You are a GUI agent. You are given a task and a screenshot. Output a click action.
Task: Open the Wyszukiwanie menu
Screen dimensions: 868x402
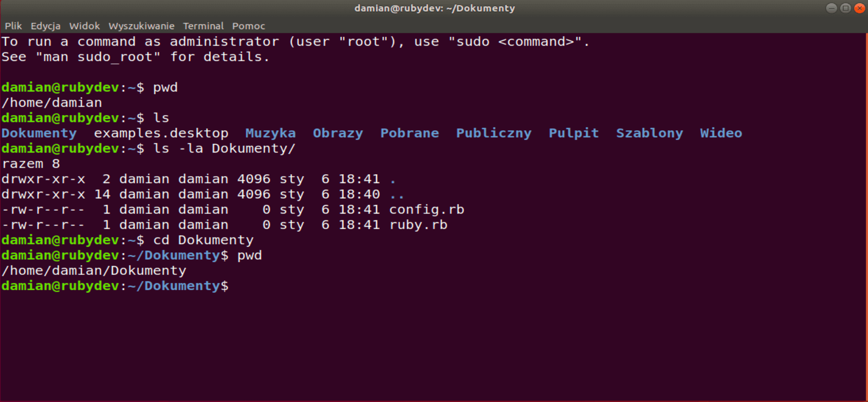tap(141, 26)
